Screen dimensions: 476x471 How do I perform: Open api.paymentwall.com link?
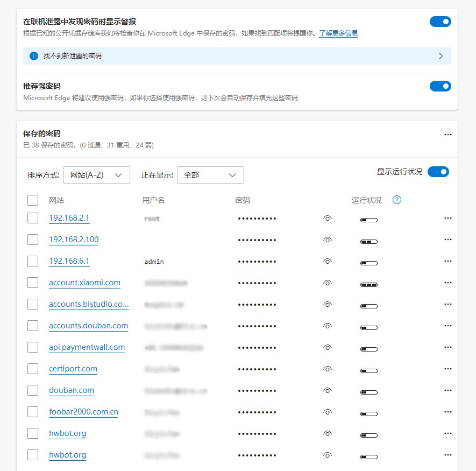[x=87, y=347]
